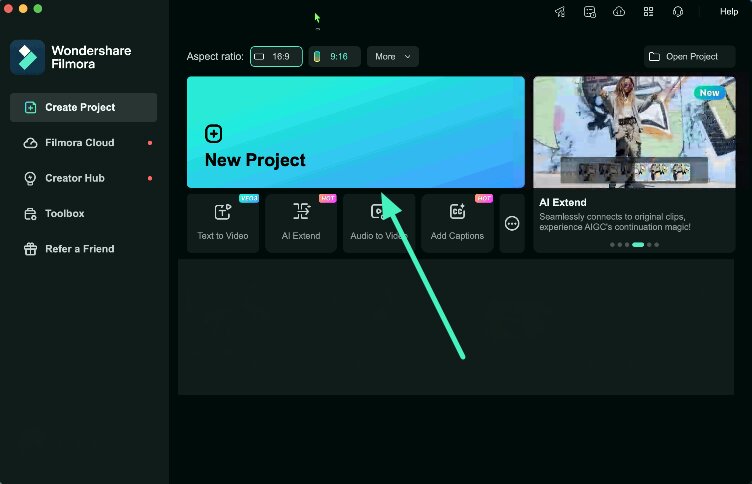
Task: Go to last carousel dot
Action: pyautogui.click(x=657, y=245)
